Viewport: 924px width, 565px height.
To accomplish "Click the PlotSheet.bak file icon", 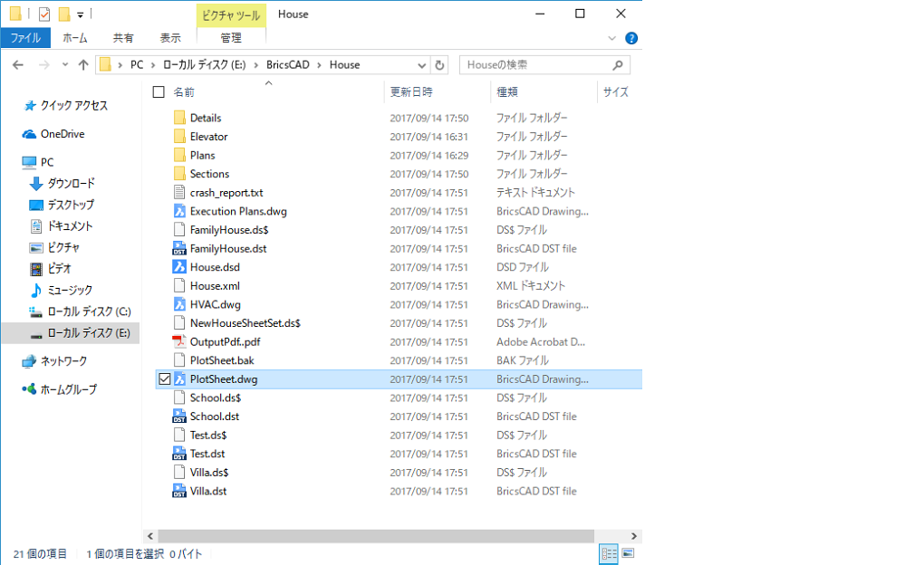I will click(x=179, y=360).
